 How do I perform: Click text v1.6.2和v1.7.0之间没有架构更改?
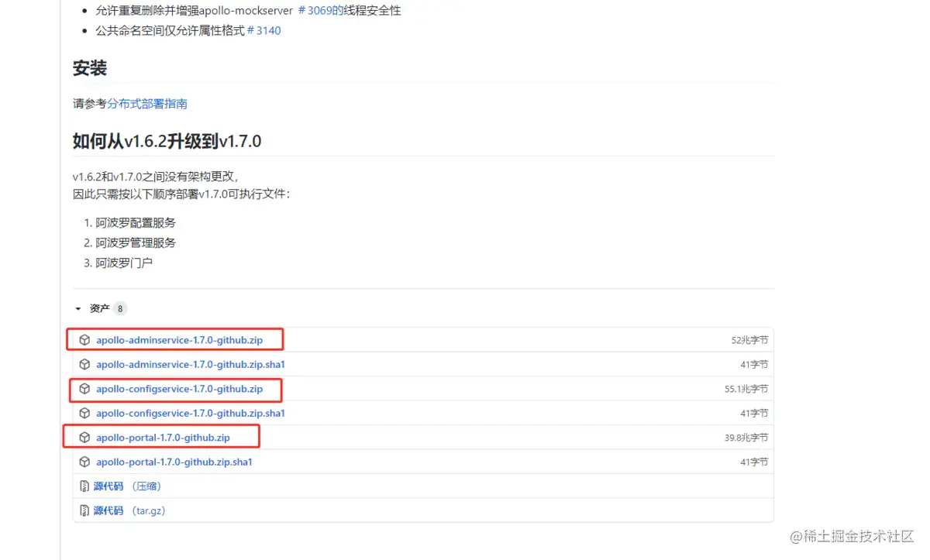coord(155,177)
